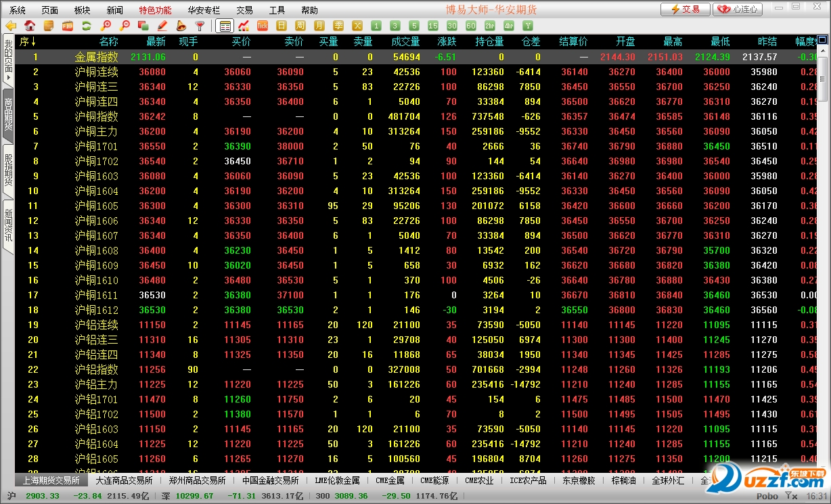Screen dimensions: 831x504
Task: Open the 华安专栏 menu
Action: 204,10
